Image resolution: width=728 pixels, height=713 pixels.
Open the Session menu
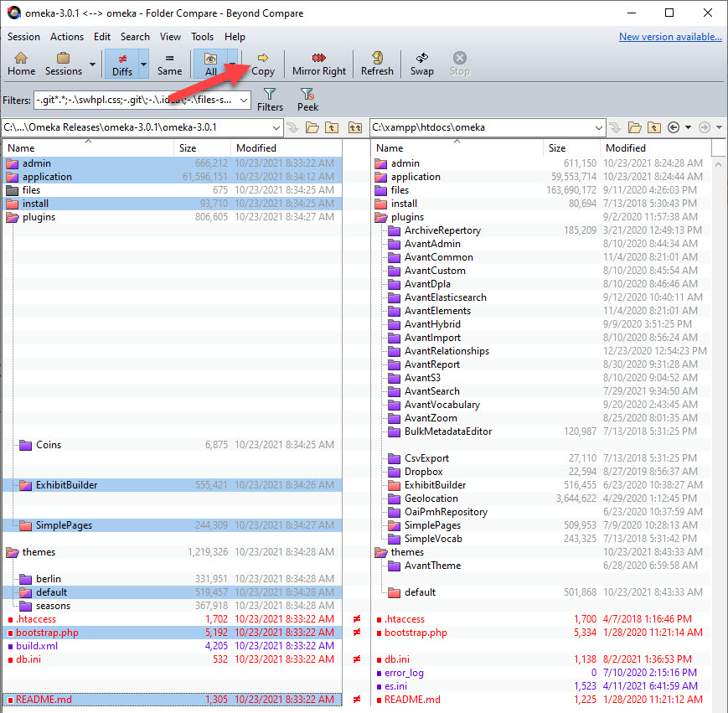click(23, 37)
